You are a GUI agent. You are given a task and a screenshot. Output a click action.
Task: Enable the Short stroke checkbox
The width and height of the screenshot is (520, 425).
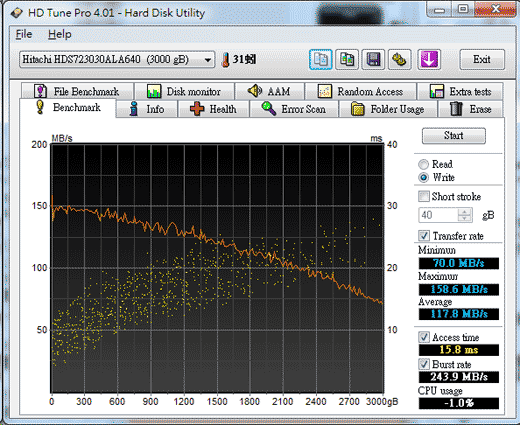[x=424, y=196]
